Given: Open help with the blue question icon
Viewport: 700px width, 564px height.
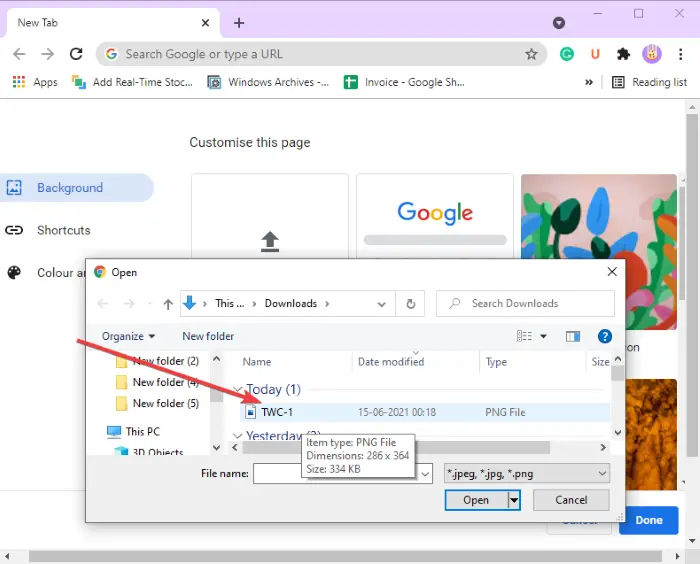Looking at the screenshot, I should 604,336.
